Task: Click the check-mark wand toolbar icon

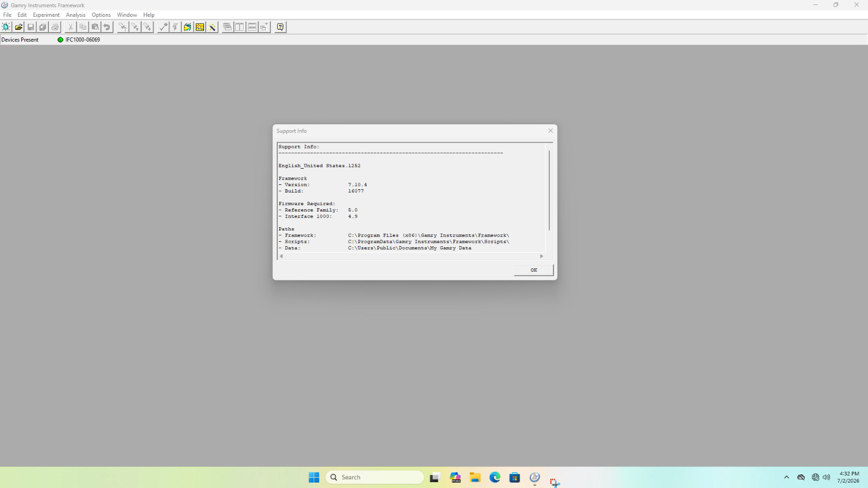Action: pos(163,27)
